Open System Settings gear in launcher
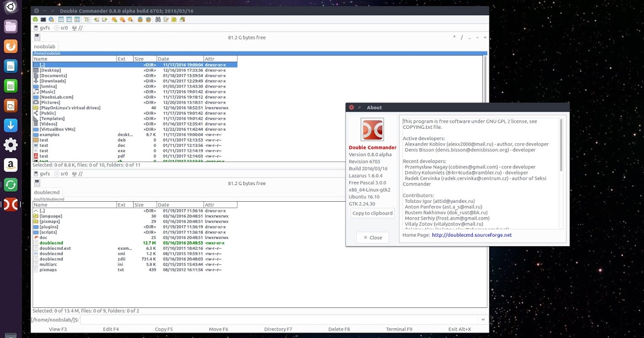This screenshot has height=338, width=644. pos(11,145)
